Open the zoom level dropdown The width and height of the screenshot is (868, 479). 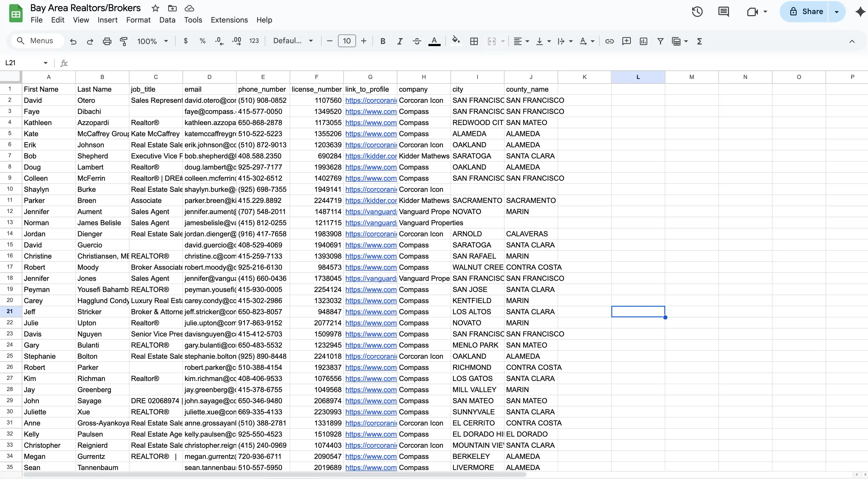pos(152,41)
